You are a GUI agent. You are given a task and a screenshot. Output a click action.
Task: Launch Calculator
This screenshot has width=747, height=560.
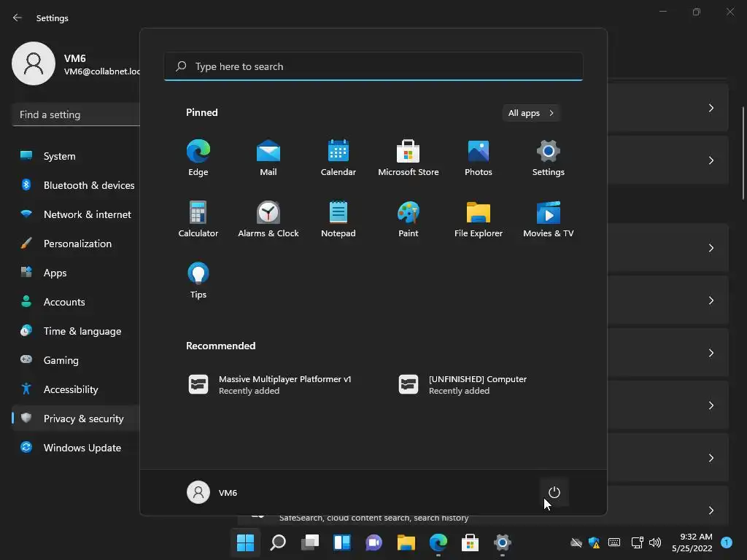pyautogui.click(x=198, y=219)
